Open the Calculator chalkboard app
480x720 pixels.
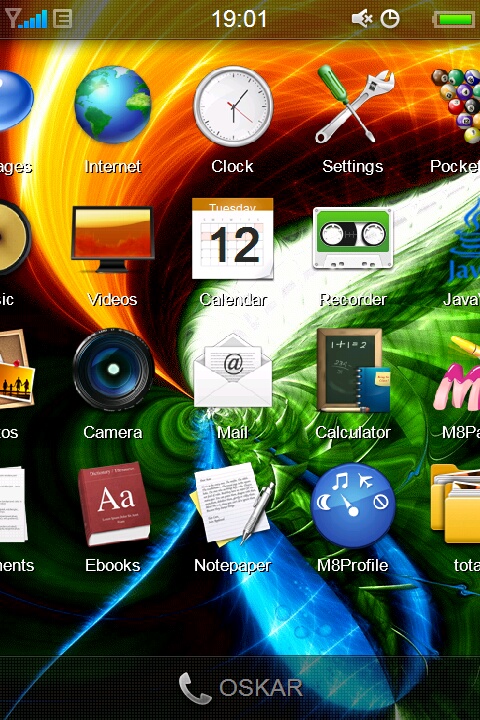[x=353, y=370]
